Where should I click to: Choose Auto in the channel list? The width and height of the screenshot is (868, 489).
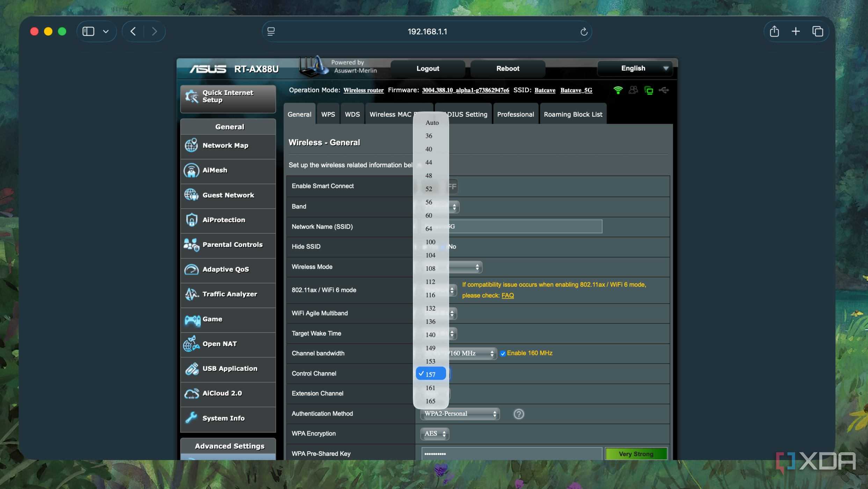click(431, 123)
